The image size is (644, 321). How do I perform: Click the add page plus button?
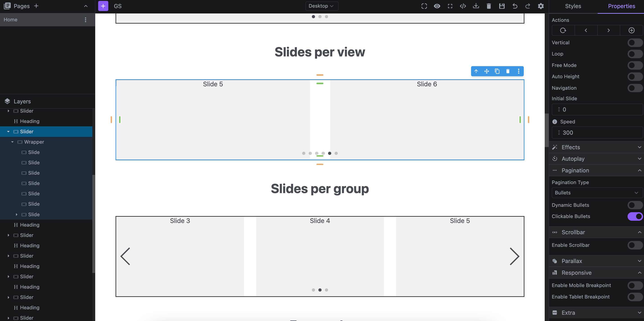36,6
